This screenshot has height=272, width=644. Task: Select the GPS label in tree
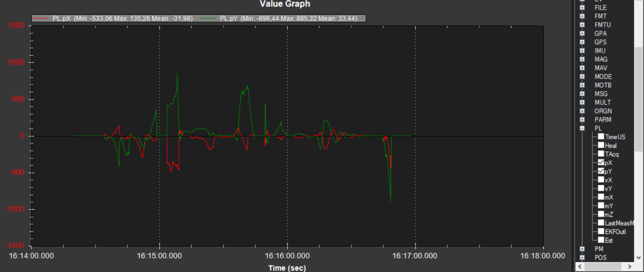[601, 42]
